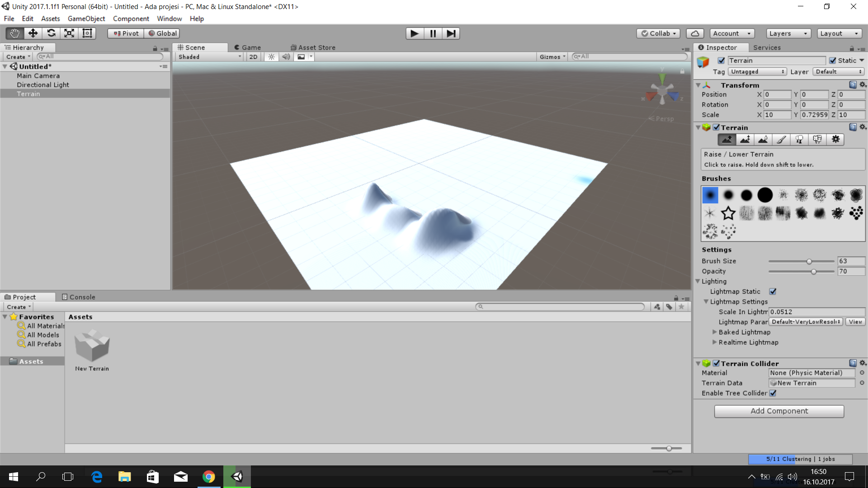Adjust the Brush Size slider
Viewport: 868px width, 488px height.
[x=809, y=261]
